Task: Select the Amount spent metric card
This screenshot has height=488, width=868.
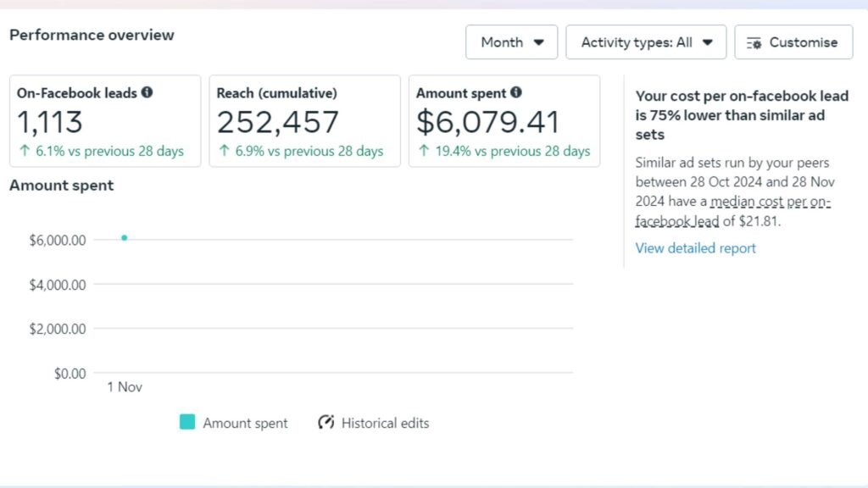Action: (504, 121)
